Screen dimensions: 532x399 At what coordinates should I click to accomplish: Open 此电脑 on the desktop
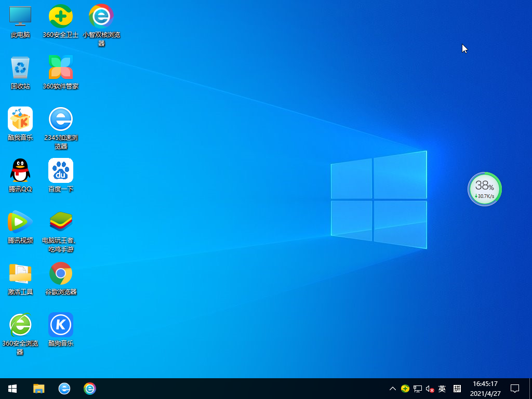point(20,17)
